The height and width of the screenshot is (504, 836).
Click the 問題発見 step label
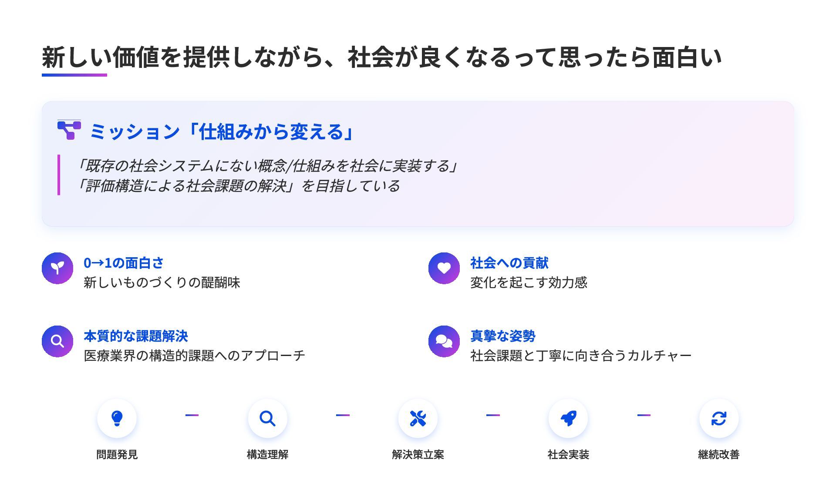point(117,454)
